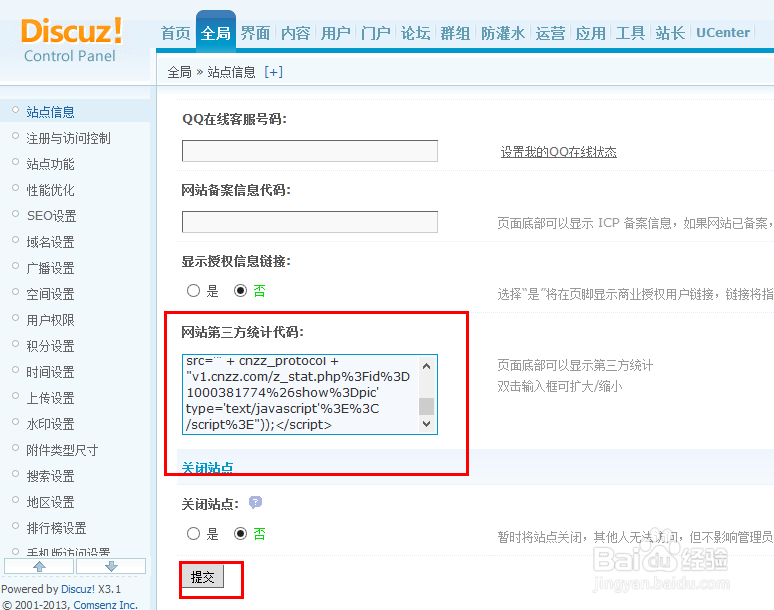Viewport: 774px width, 610px height.
Task: Open the 用户 top menu
Action: (335, 33)
